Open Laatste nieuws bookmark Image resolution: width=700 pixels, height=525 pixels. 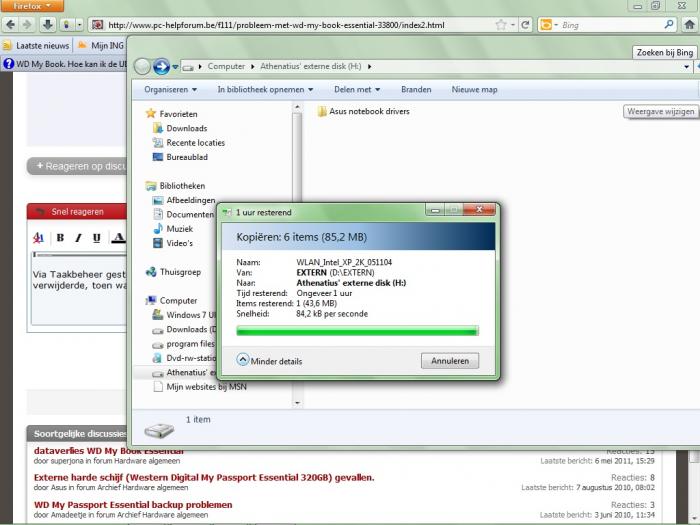tap(37, 46)
